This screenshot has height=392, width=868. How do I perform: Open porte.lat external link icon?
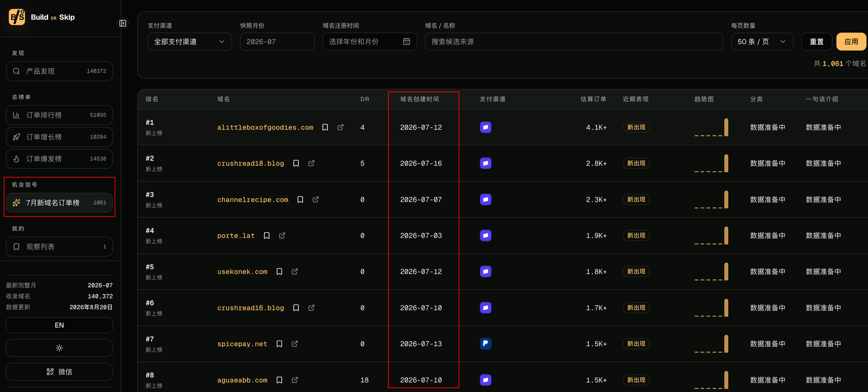click(282, 236)
